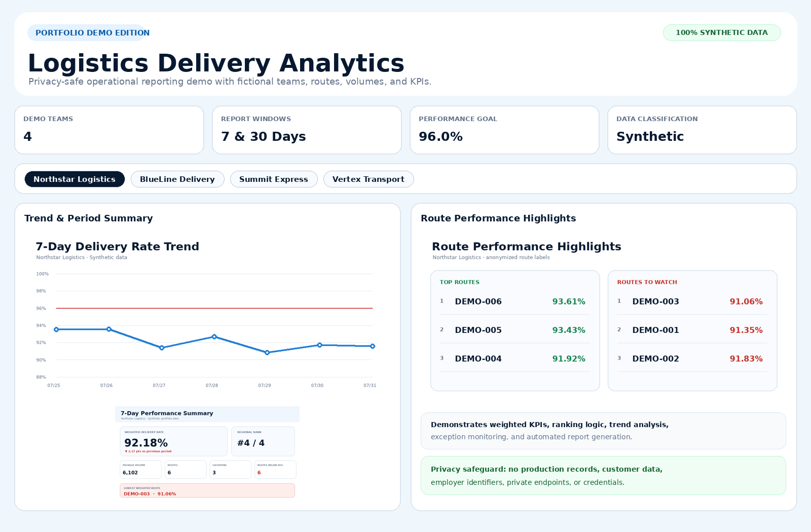Click the 93.61% value for DEMO-006

569,301
